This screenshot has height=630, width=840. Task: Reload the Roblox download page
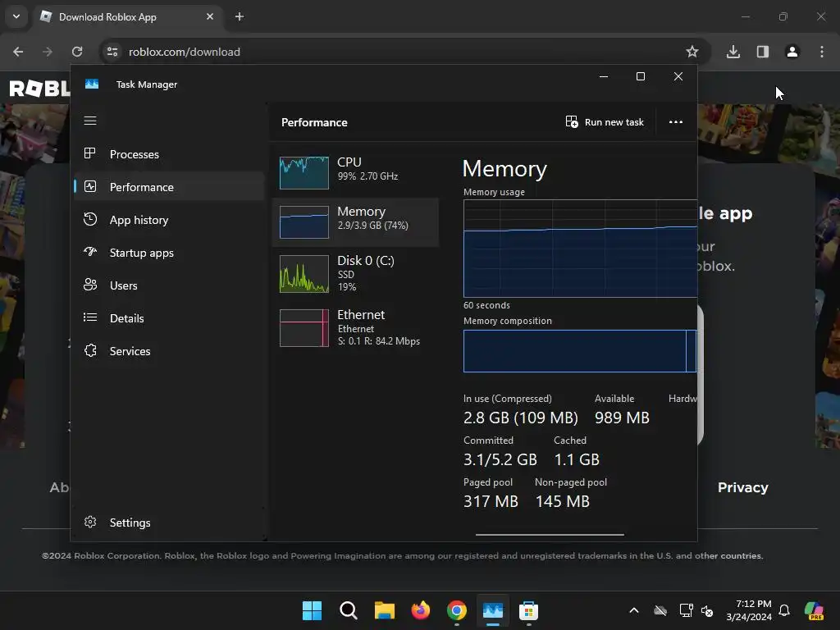click(x=77, y=52)
